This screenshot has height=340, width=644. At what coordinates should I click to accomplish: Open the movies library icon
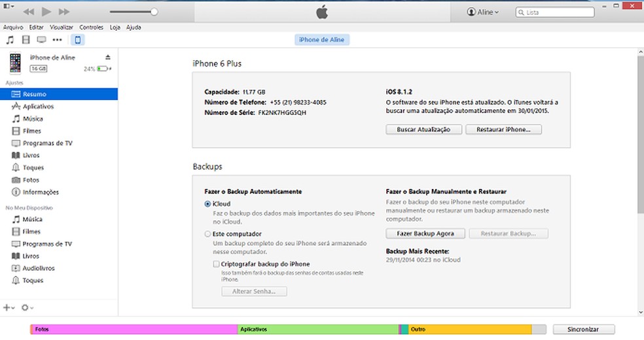click(x=26, y=40)
